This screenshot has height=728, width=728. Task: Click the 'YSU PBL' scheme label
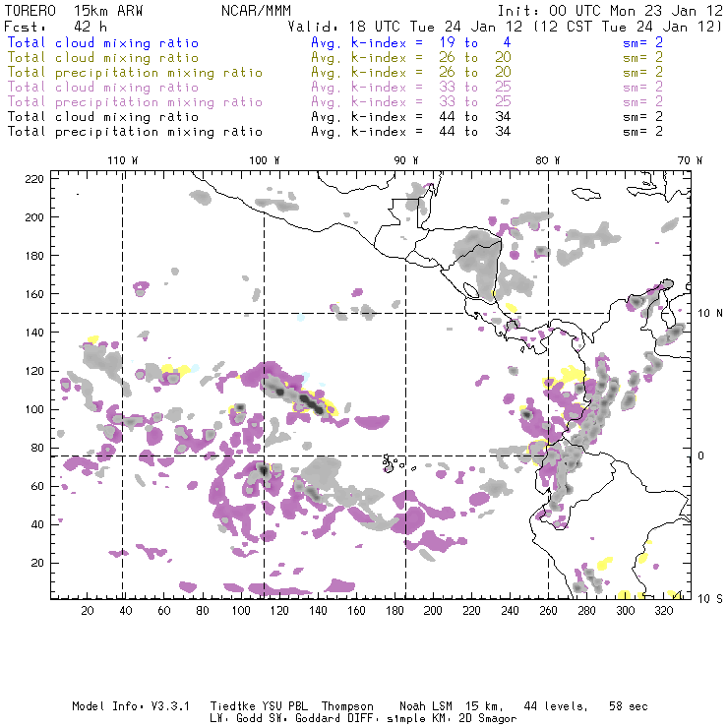click(x=284, y=706)
